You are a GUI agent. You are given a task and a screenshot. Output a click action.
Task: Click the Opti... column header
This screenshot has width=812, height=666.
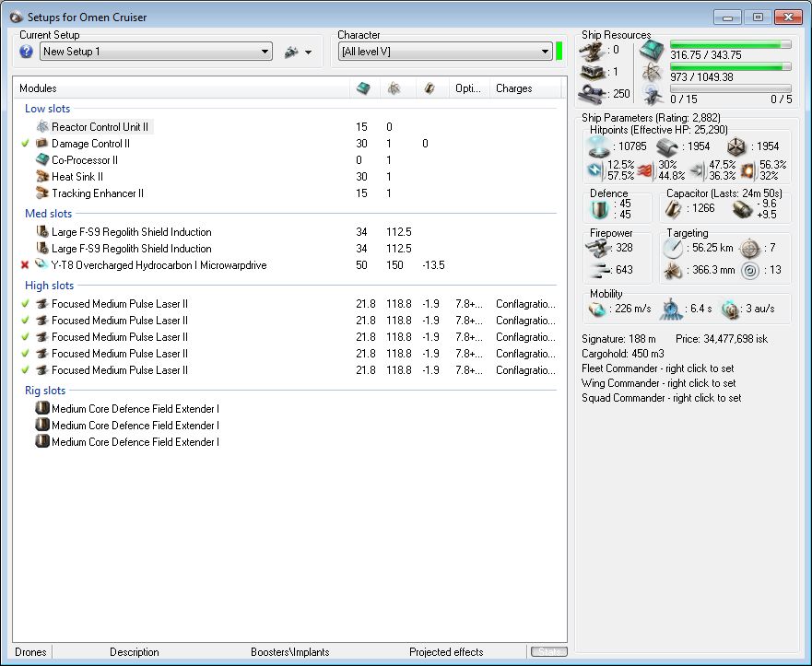coord(468,88)
